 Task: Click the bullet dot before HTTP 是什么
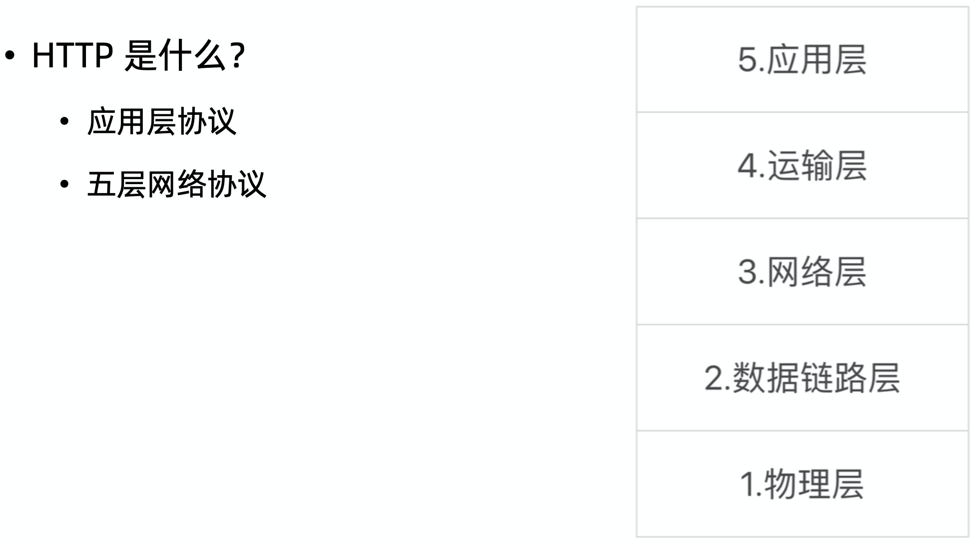pyautogui.click(x=10, y=56)
